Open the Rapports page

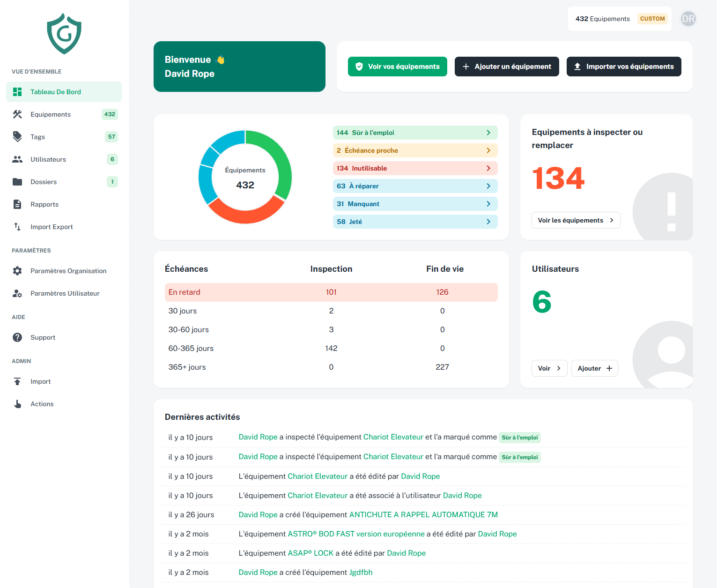point(64,204)
